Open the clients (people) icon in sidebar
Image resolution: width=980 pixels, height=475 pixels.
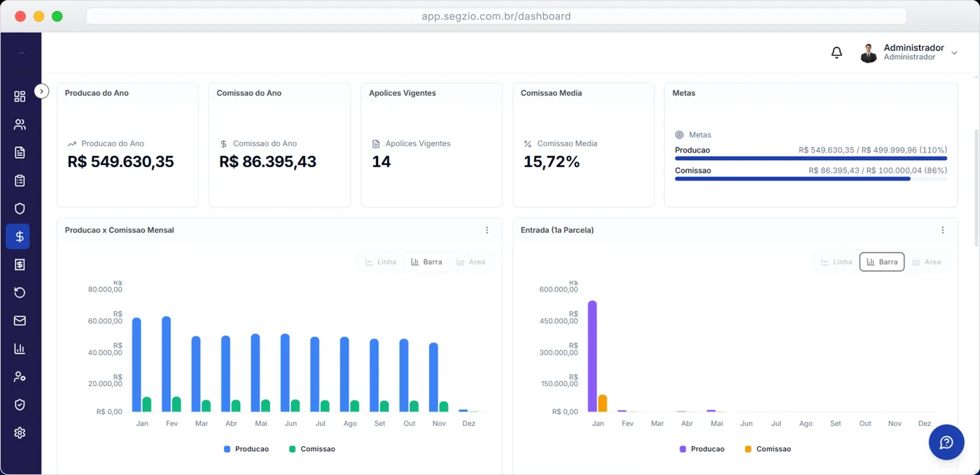pyautogui.click(x=20, y=125)
